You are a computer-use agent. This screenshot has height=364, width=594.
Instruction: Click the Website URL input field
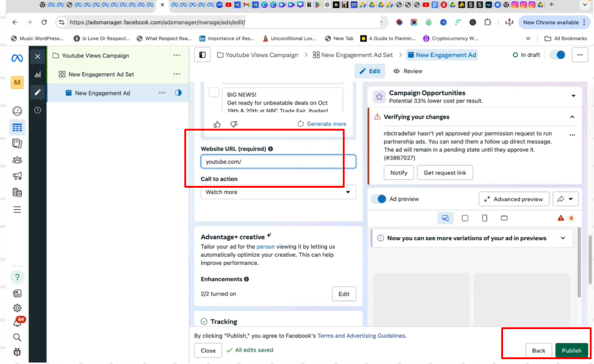pos(278,162)
